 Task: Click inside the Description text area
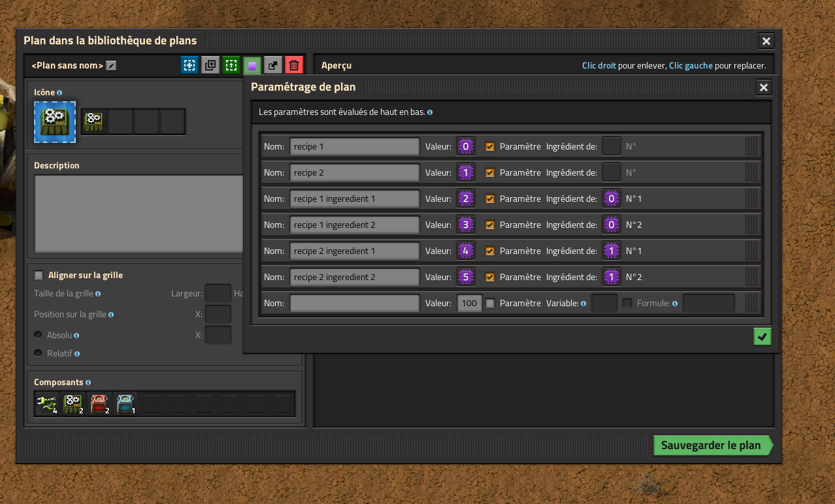(x=139, y=213)
